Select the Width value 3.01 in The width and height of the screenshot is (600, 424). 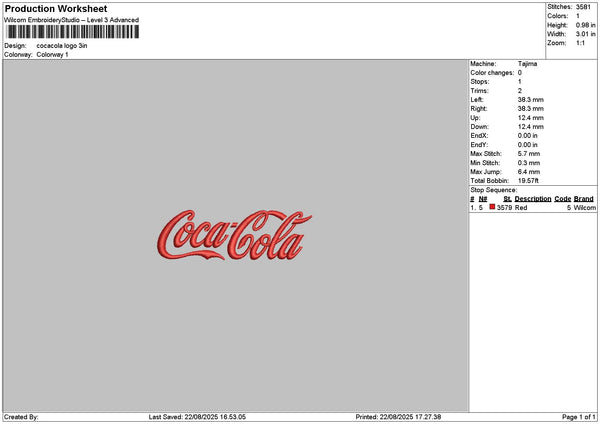[585, 34]
